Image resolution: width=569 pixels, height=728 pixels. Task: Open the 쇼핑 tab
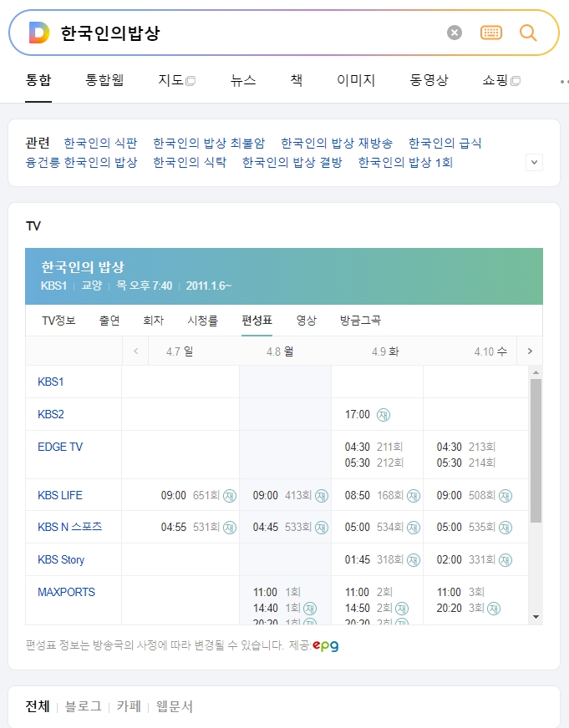point(501,80)
